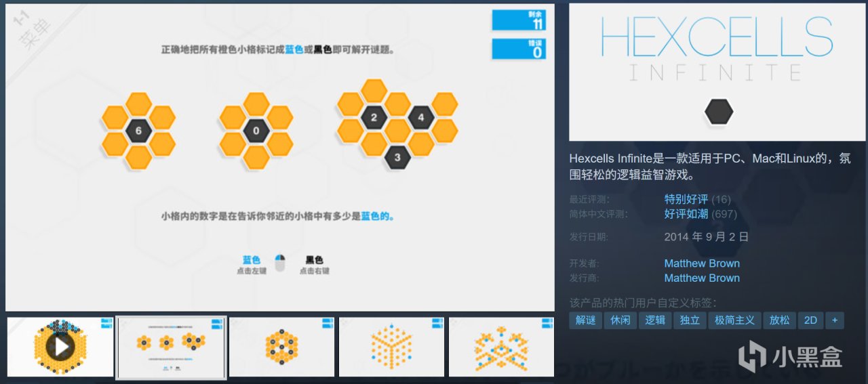The image size is (868, 384).
Task: Click the 休闲 tag
Action: (x=620, y=320)
